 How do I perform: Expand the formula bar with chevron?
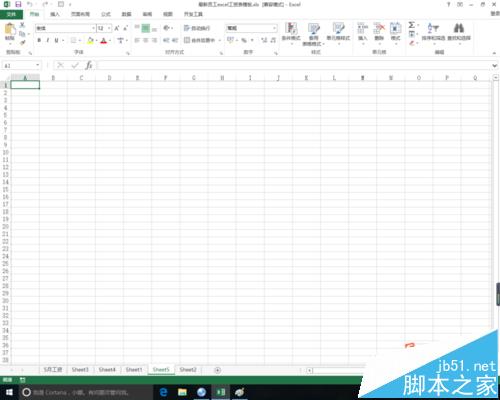point(494,66)
